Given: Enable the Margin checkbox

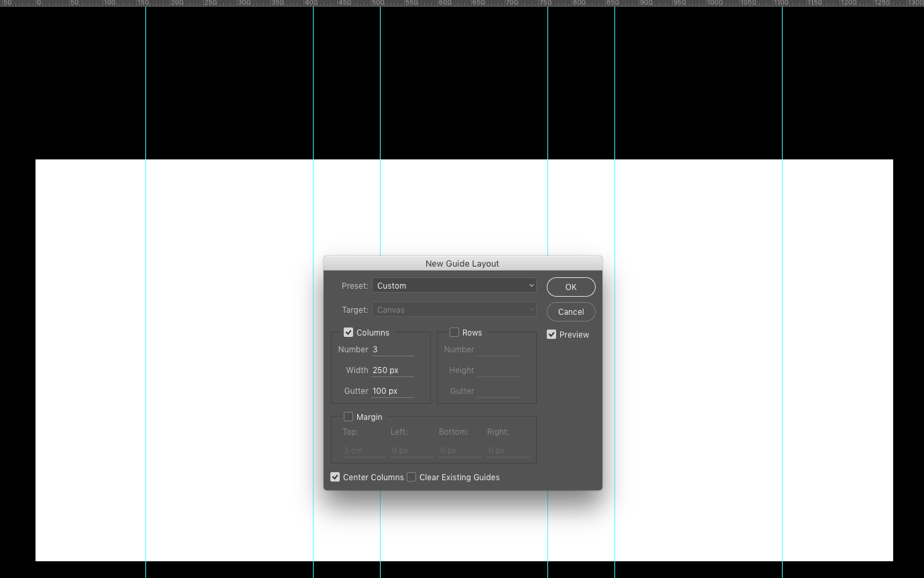Looking at the screenshot, I should pyautogui.click(x=348, y=417).
